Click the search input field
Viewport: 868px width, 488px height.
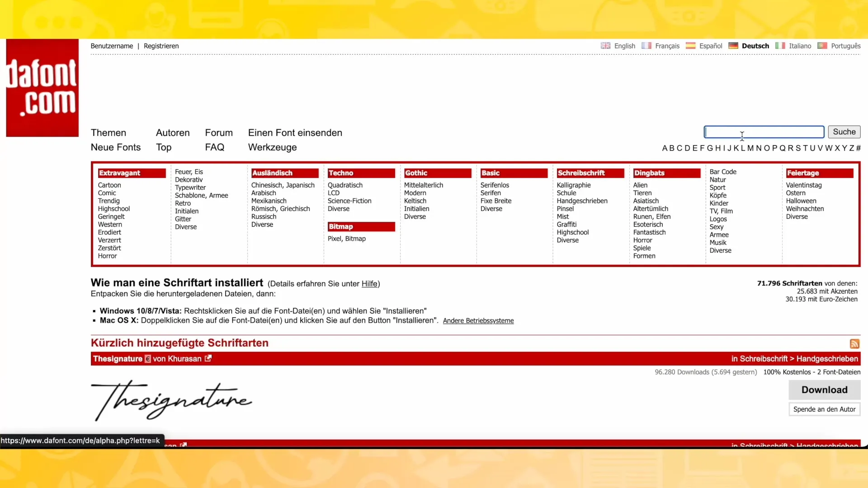[x=764, y=131]
